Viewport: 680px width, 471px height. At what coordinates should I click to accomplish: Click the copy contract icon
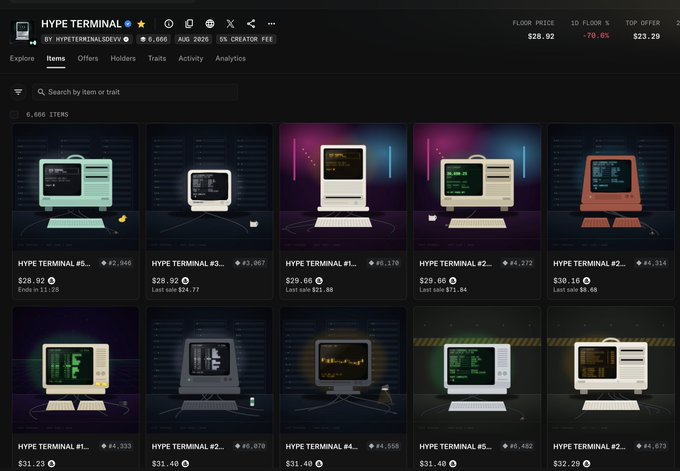189,24
